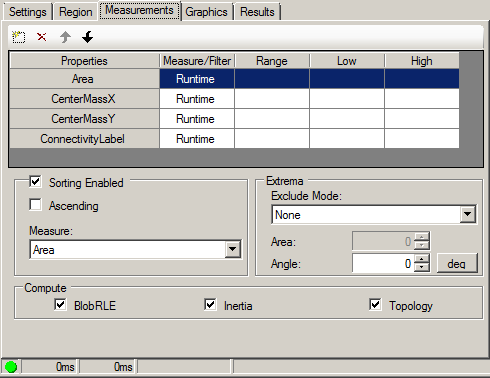Select the Measurements tab
Screen dimensions: 490x378
coord(140,10)
